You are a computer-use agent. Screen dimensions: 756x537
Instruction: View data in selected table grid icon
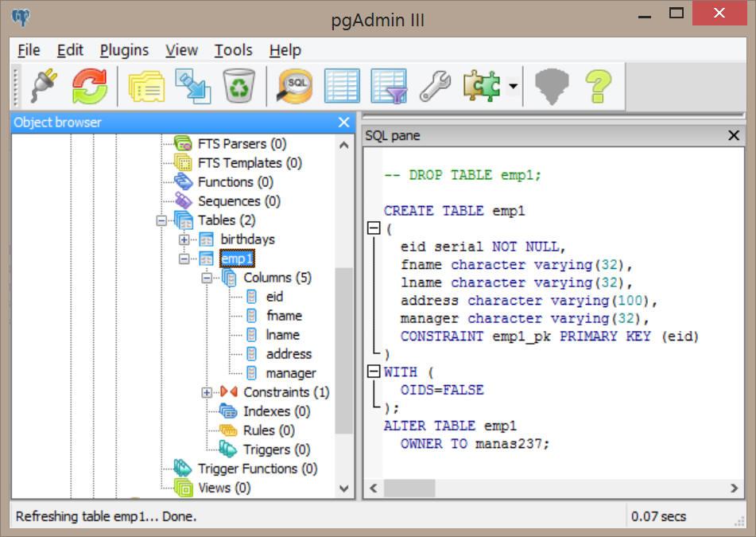[x=342, y=86]
